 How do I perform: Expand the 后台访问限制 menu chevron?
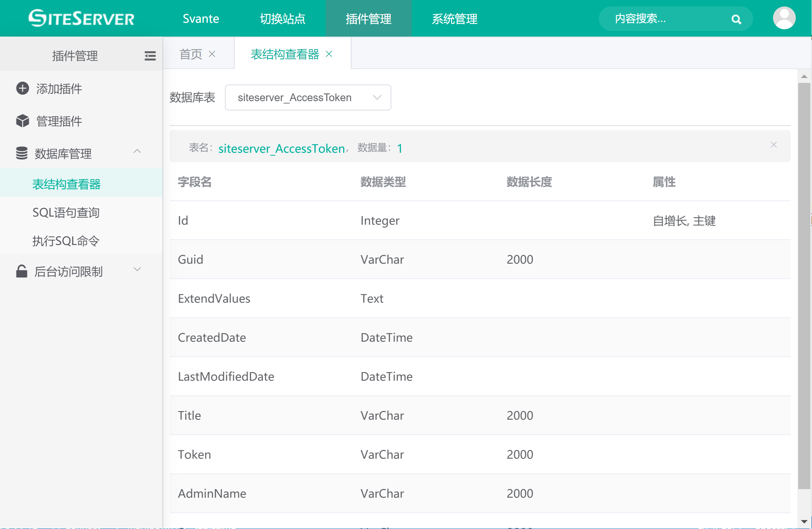[x=137, y=269]
